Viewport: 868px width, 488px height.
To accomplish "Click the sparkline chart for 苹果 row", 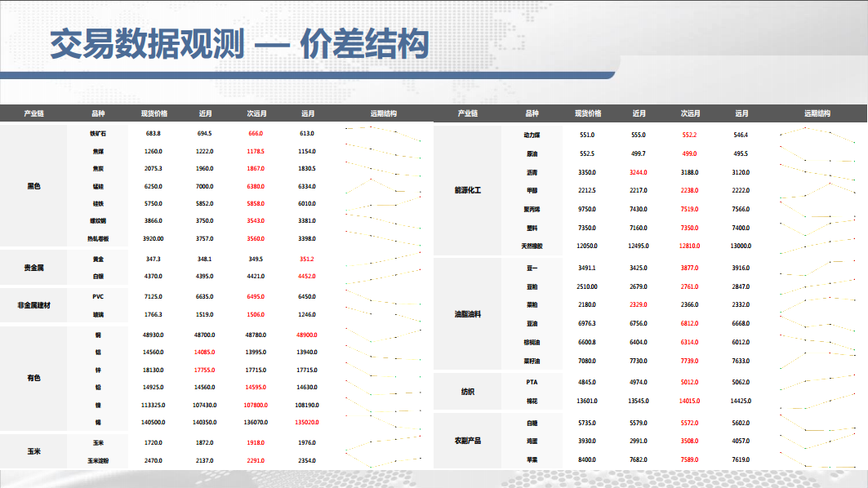I will click(x=817, y=459).
